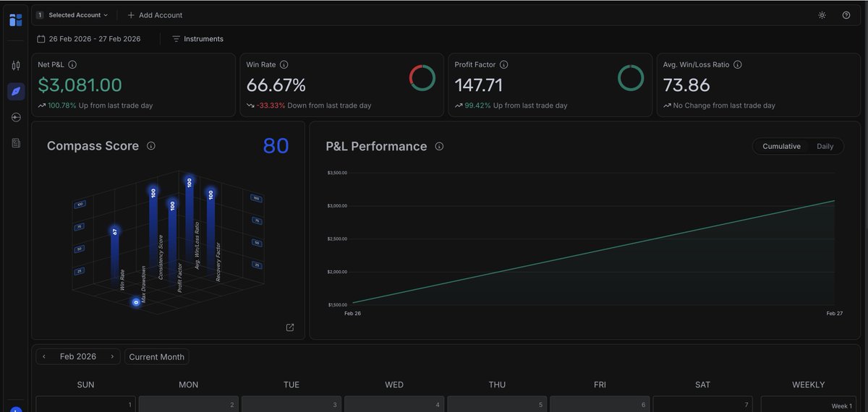Open the 26 Feb 2026 - 27 Feb 2026 date range picker
868x412 pixels.
89,39
